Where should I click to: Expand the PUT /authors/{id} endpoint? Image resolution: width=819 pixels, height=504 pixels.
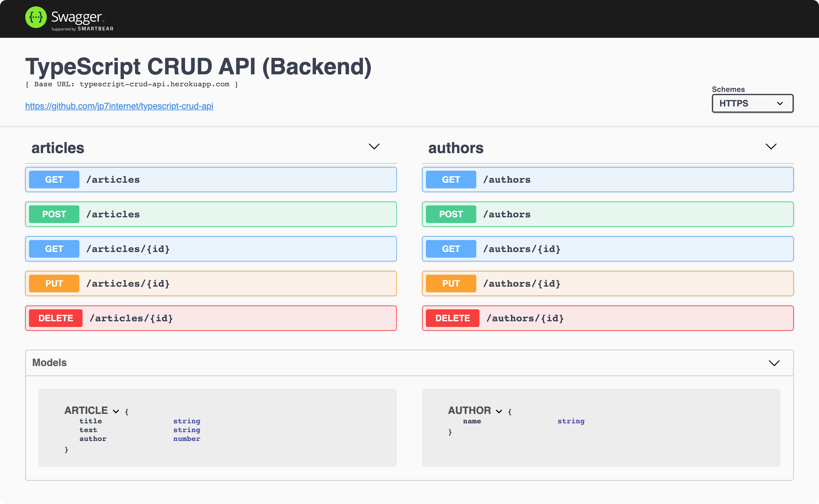click(607, 284)
